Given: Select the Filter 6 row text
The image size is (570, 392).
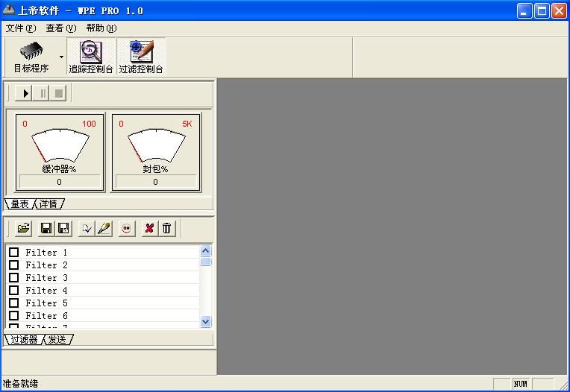Looking at the screenshot, I should point(46,316).
